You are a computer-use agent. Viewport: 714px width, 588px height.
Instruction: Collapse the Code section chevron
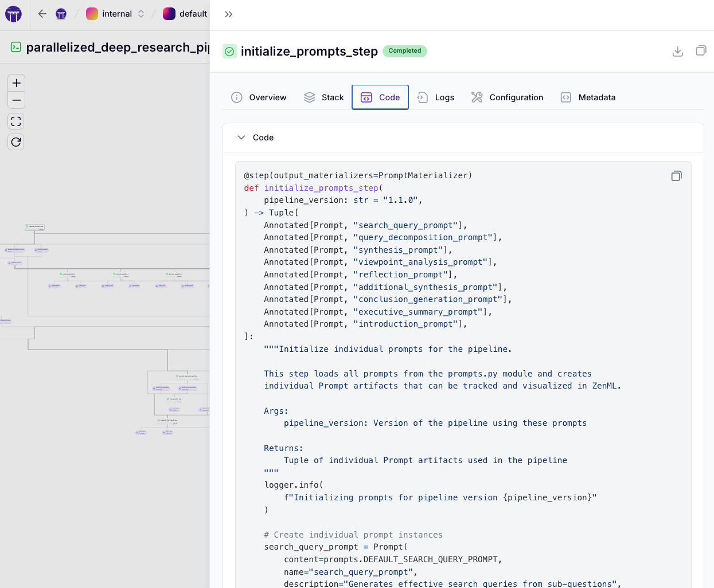pyautogui.click(x=241, y=138)
